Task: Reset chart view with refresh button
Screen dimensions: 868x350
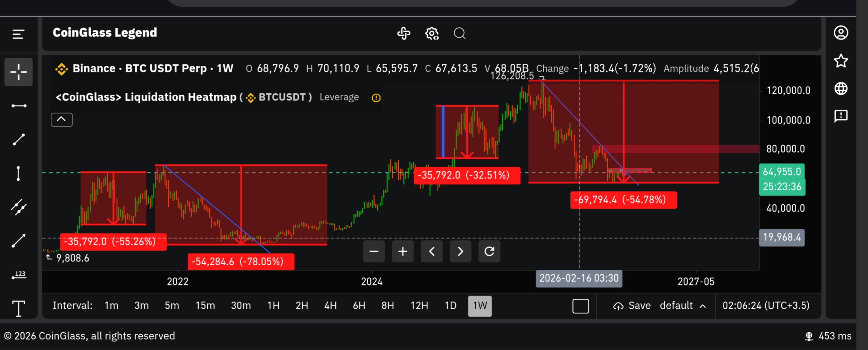Action: pyautogui.click(x=489, y=251)
